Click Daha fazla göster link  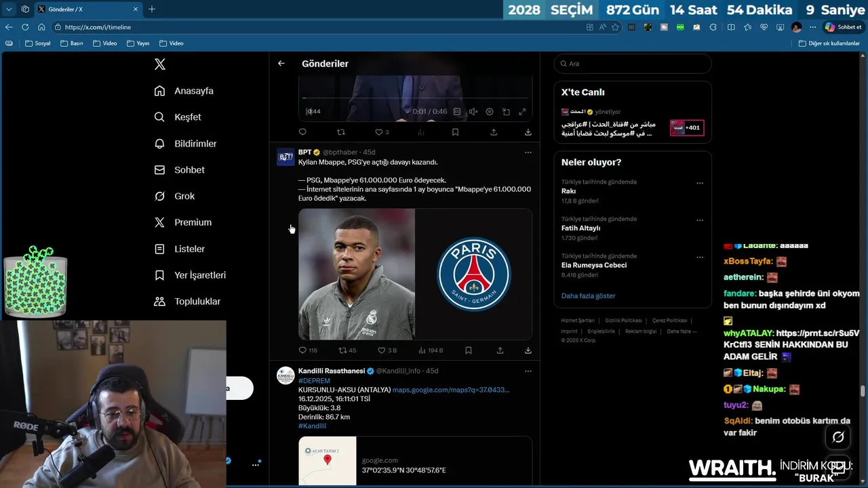click(588, 296)
